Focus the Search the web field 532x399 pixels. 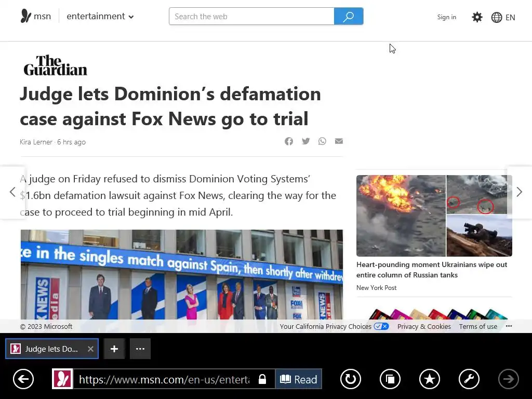[x=251, y=16]
